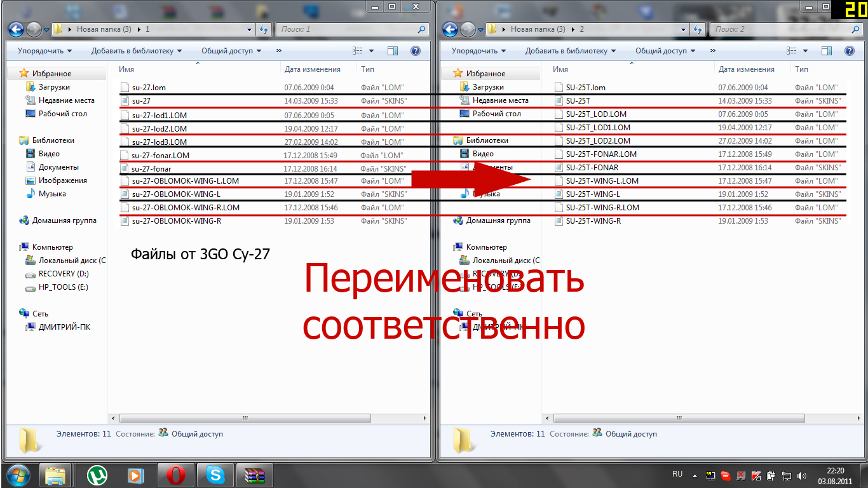Click Forward arrow in left window

tap(34, 29)
